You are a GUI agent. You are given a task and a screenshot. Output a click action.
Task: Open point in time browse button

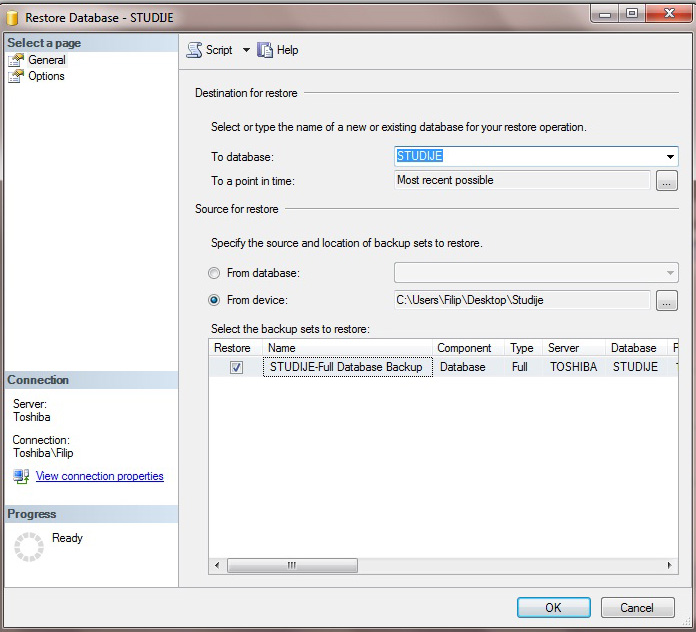click(667, 181)
